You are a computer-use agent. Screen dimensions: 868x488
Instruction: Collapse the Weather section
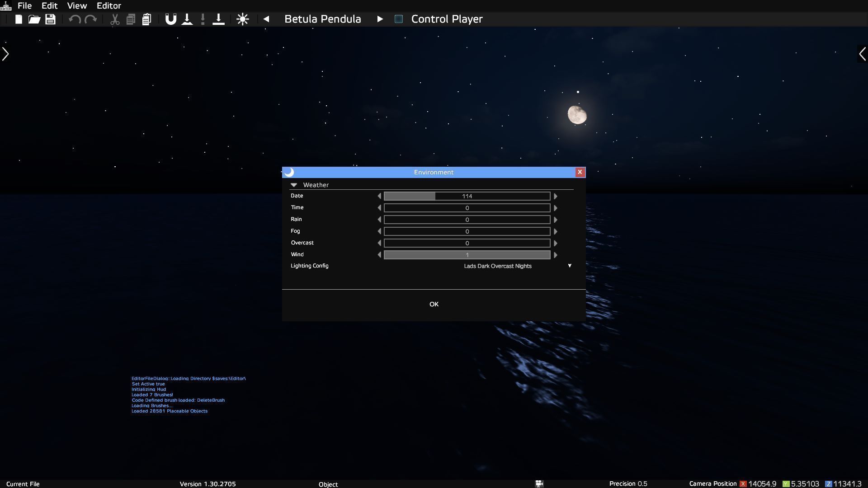coord(294,185)
